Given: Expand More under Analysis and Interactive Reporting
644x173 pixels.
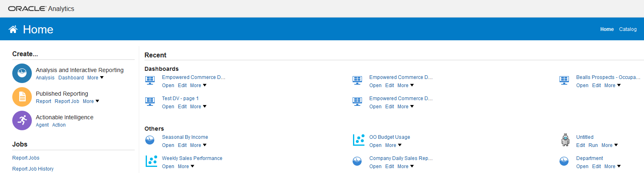Looking at the screenshot, I should click(95, 78).
